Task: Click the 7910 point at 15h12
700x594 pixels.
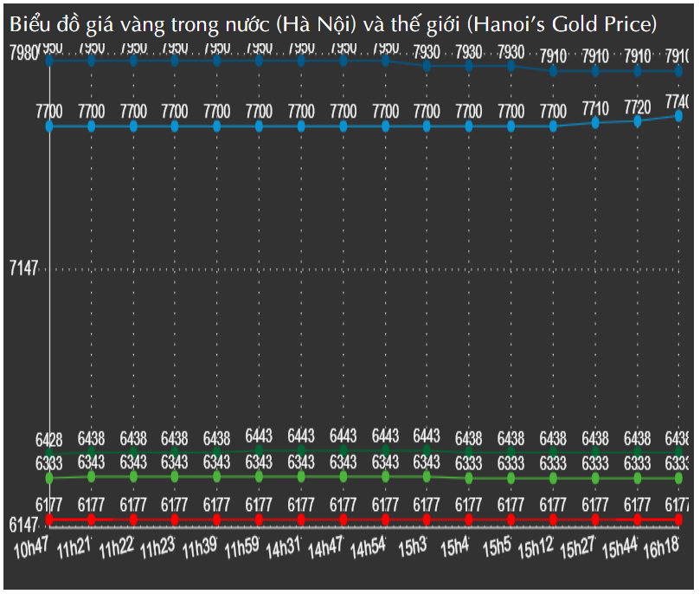Action: [x=554, y=71]
